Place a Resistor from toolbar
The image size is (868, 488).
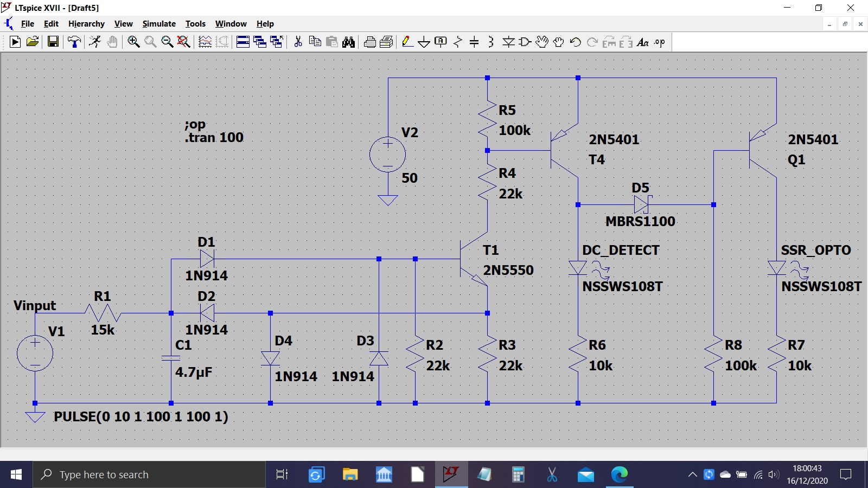pyautogui.click(x=458, y=42)
